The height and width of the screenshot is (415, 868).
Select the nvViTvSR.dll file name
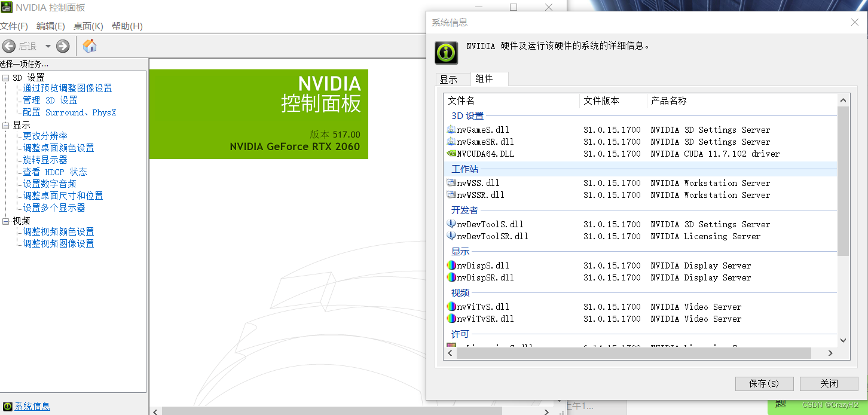coord(485,319)
